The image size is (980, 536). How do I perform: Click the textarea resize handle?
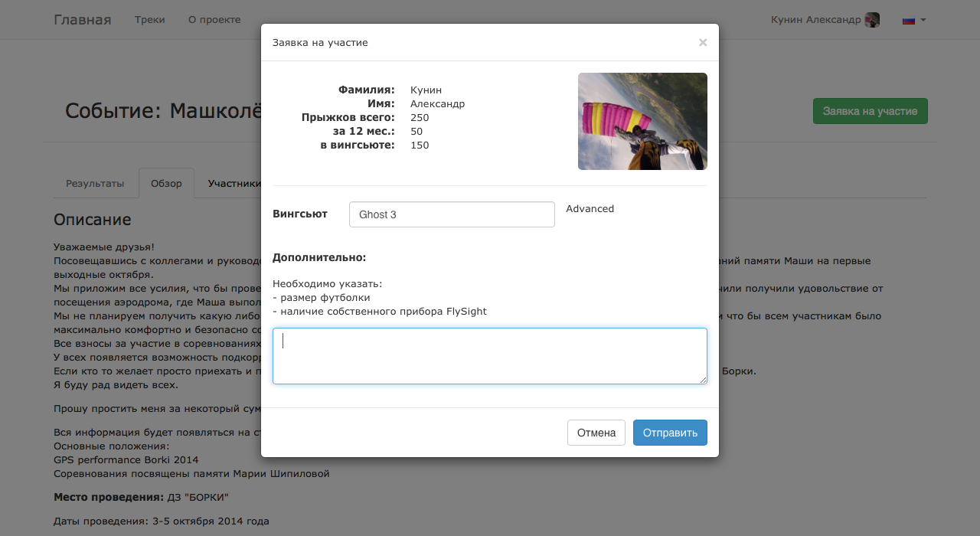tap(702, 379)
